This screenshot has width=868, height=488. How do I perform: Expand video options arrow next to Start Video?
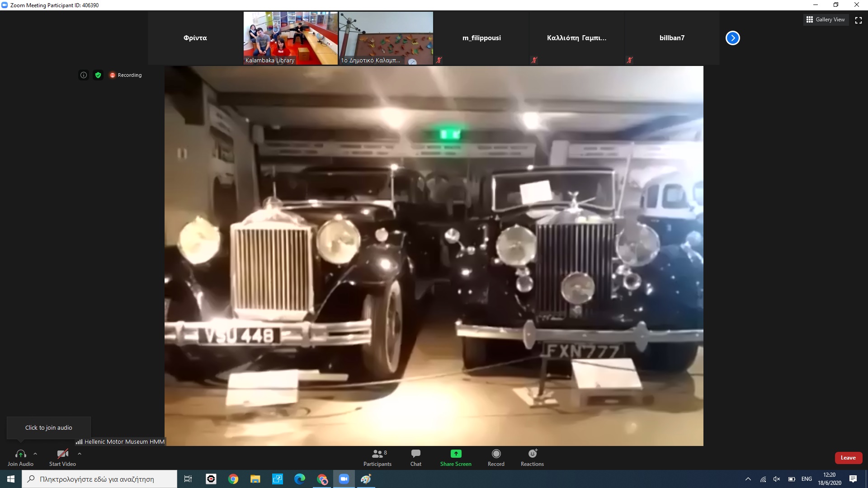[80, 454]
